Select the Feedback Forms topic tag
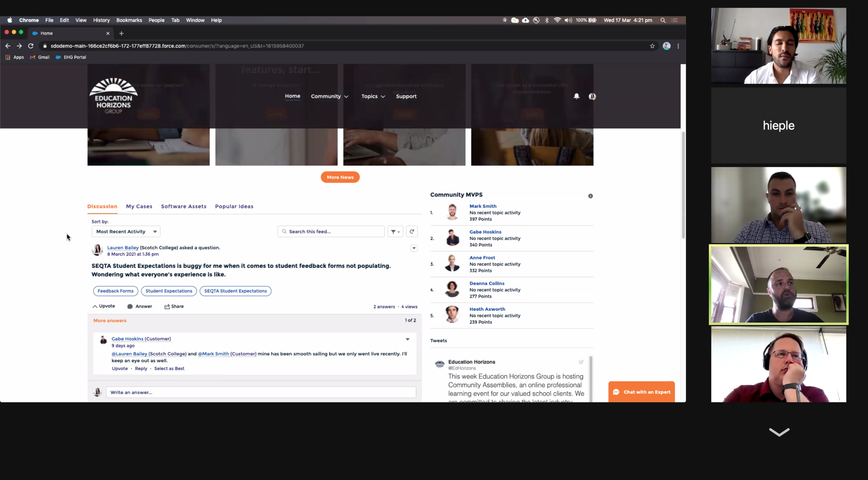The height and width of the screenshot is (480, 868). pyautogui.click(x=116, y=291)
